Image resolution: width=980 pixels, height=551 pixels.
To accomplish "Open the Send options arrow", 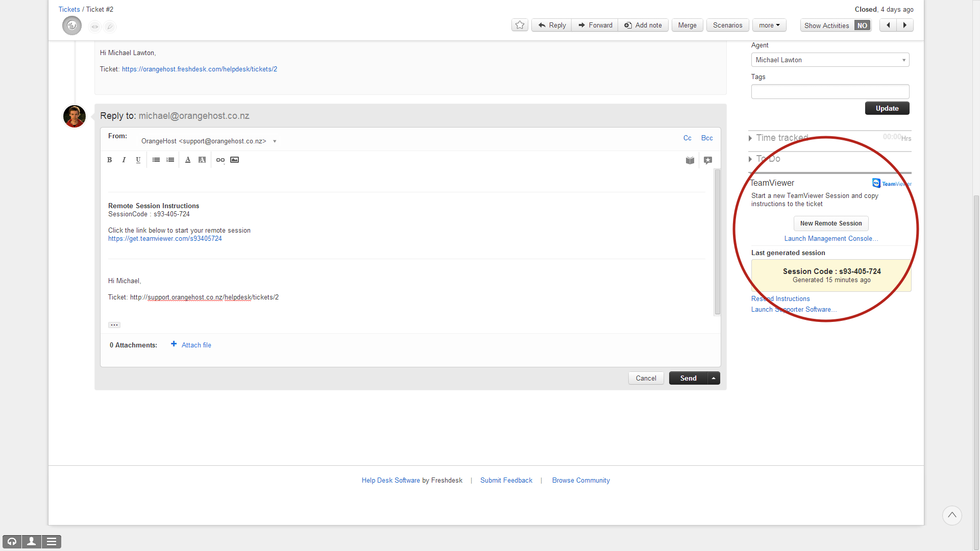I will 714,378.
